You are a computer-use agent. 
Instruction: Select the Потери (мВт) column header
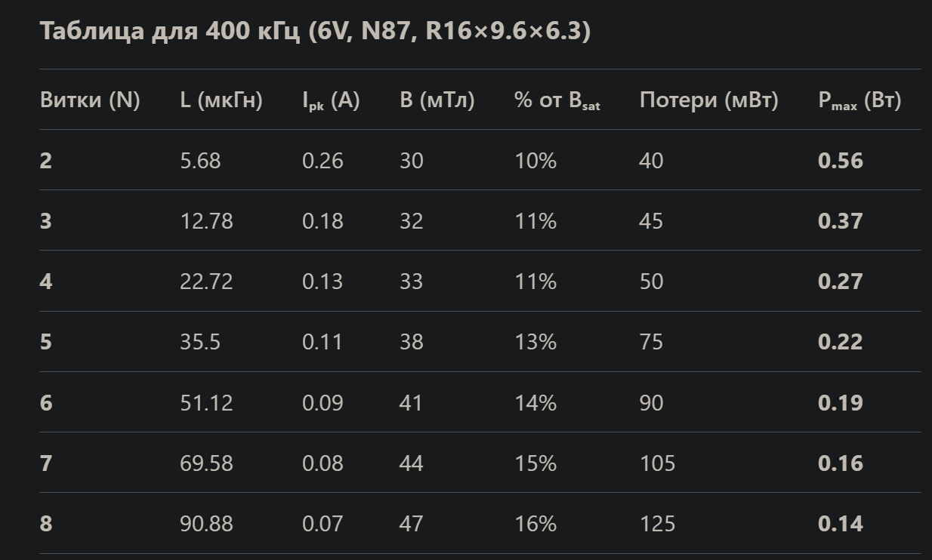click(708, 100)
